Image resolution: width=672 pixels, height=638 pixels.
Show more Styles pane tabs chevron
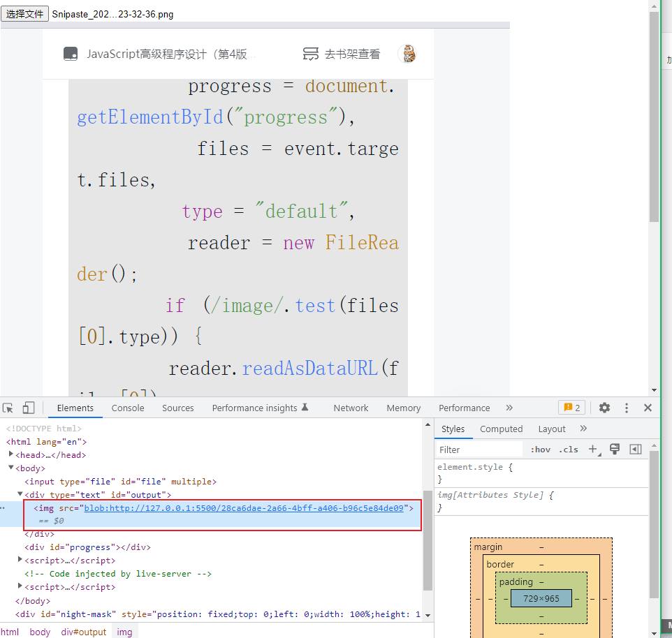tap(583, 429)
